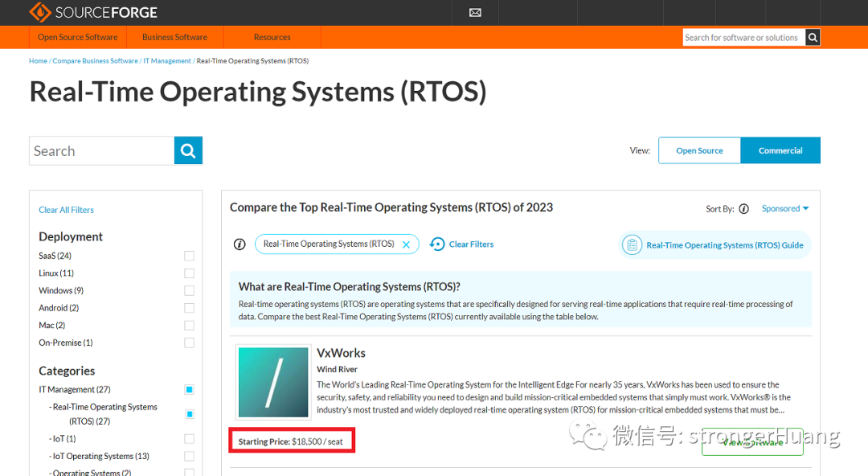
Task: Click the Clear Filters refresh icon
Action: click(435, 244)
